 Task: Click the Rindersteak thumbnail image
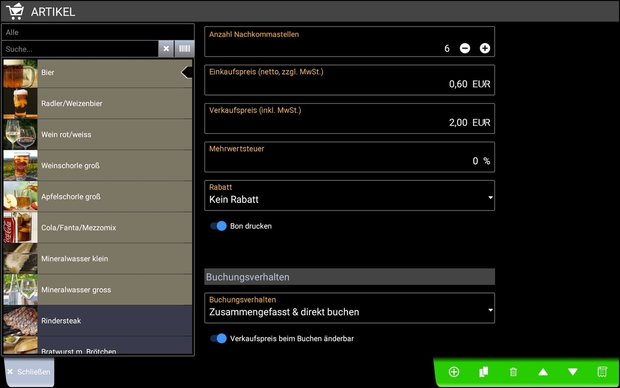click(21, 321)
